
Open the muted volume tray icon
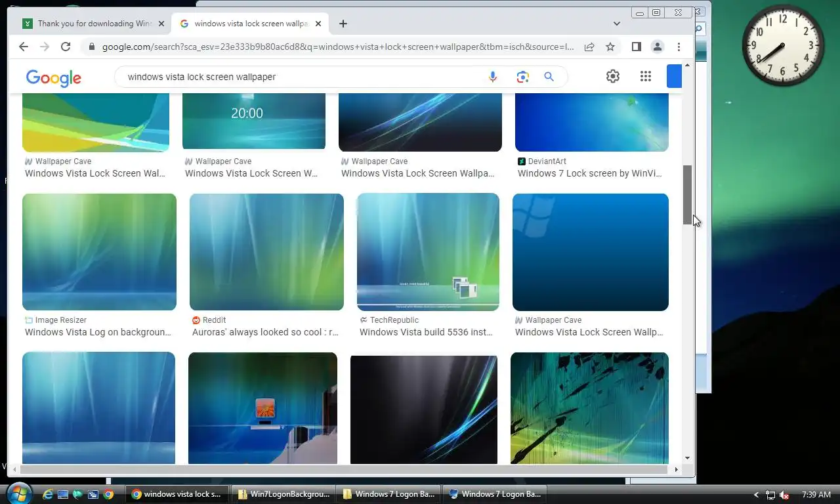(x=784, y=495)
